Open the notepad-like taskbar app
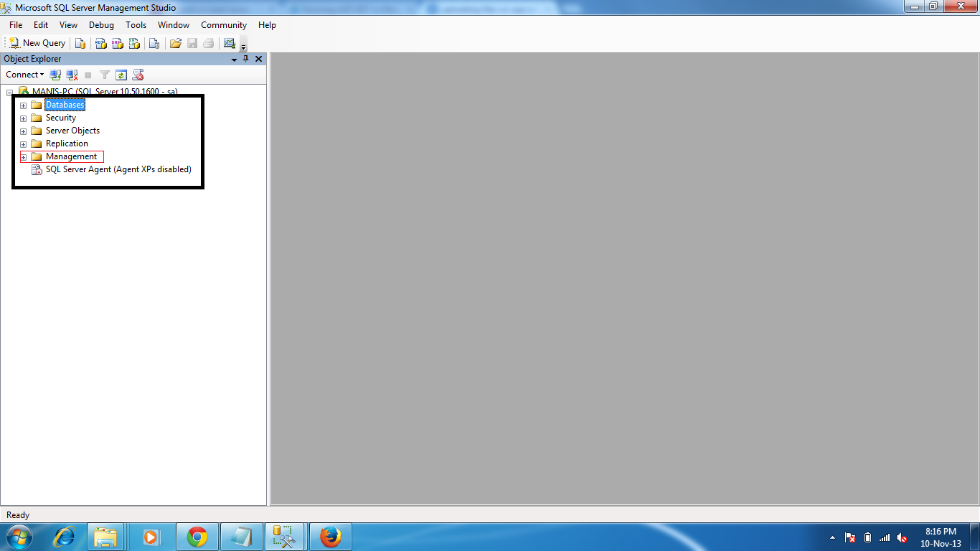The height and width of the screenshot is (551, 980). (242, 537)
